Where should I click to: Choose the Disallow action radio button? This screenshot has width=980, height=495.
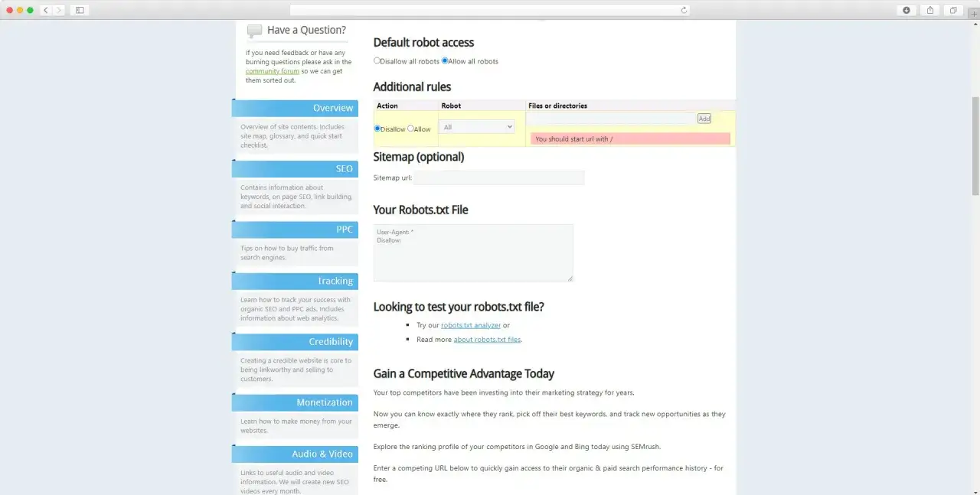377,129
